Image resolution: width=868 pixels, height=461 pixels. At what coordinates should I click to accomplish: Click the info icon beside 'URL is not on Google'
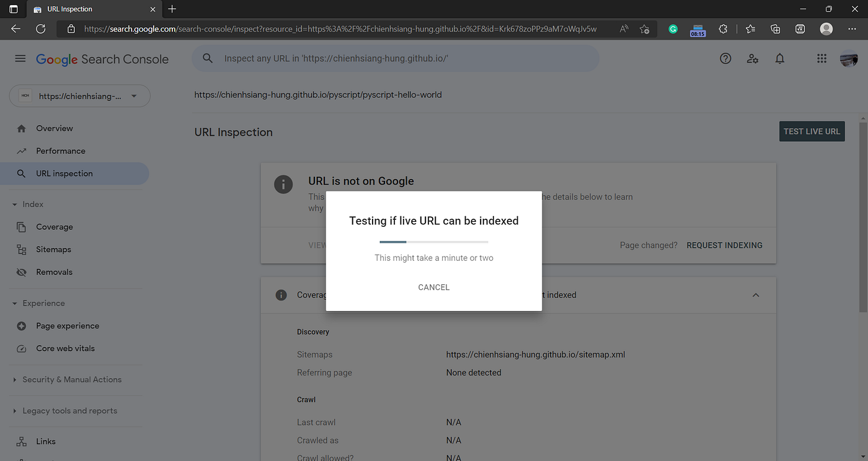click(283, 184)
